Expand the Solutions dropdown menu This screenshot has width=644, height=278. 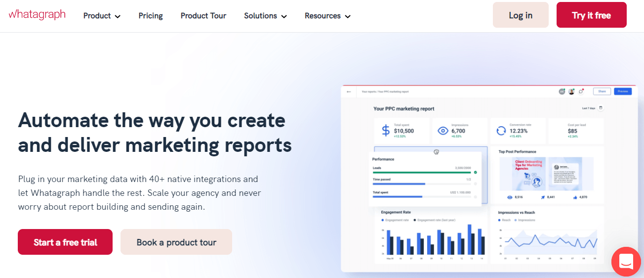(265, 16)
